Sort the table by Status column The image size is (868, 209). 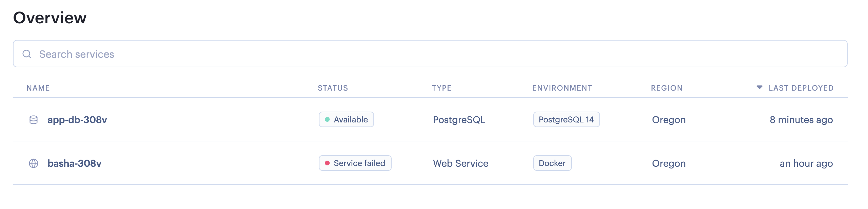pyautogui.click(x=333, y=88)
